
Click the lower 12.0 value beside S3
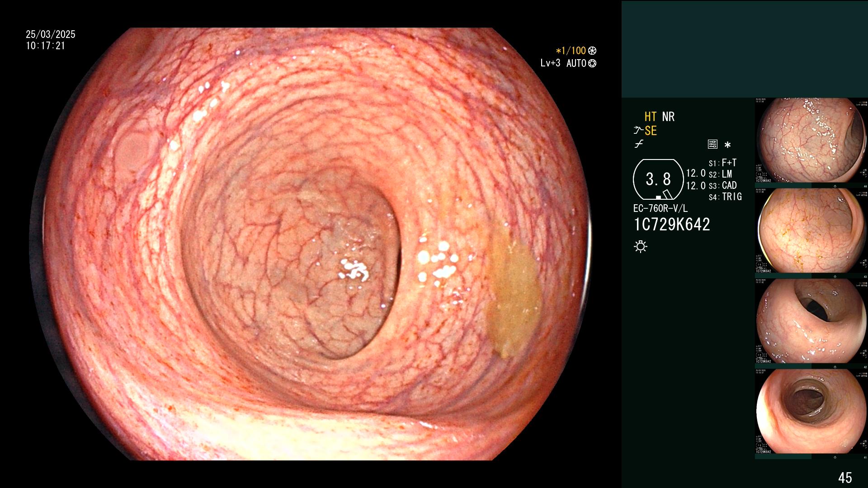pyautogui.click(x=696, y=186)
